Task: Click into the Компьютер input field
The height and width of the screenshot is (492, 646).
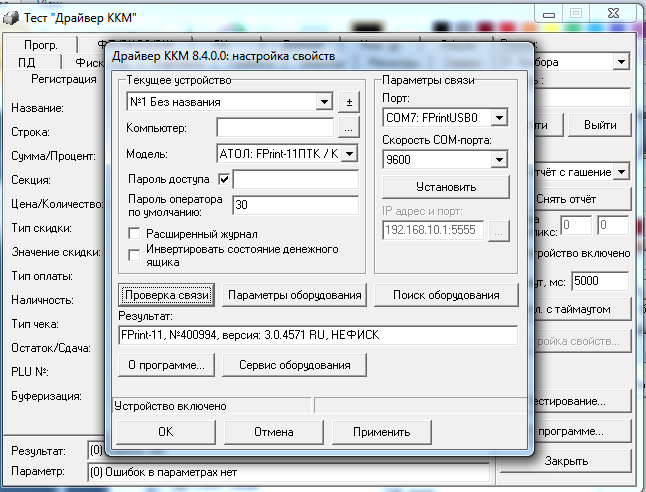Action: [275, 128]
